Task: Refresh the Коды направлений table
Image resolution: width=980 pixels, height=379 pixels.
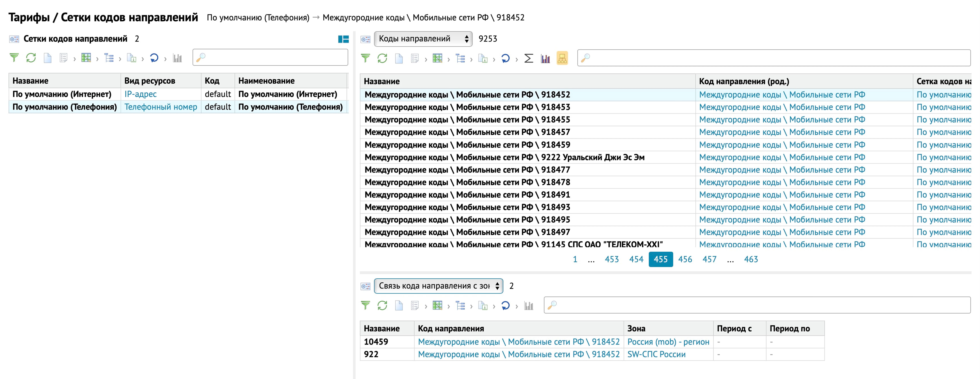Action: (382, 58)
